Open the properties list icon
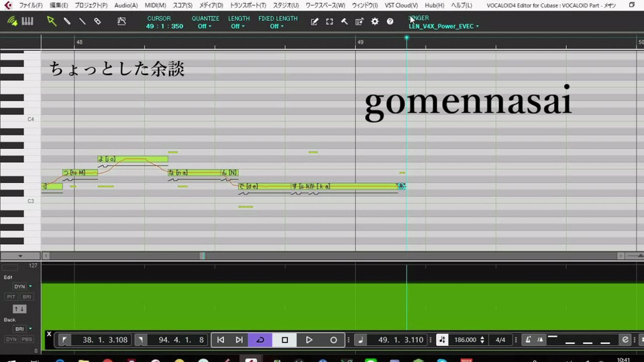 coord(360,21)
